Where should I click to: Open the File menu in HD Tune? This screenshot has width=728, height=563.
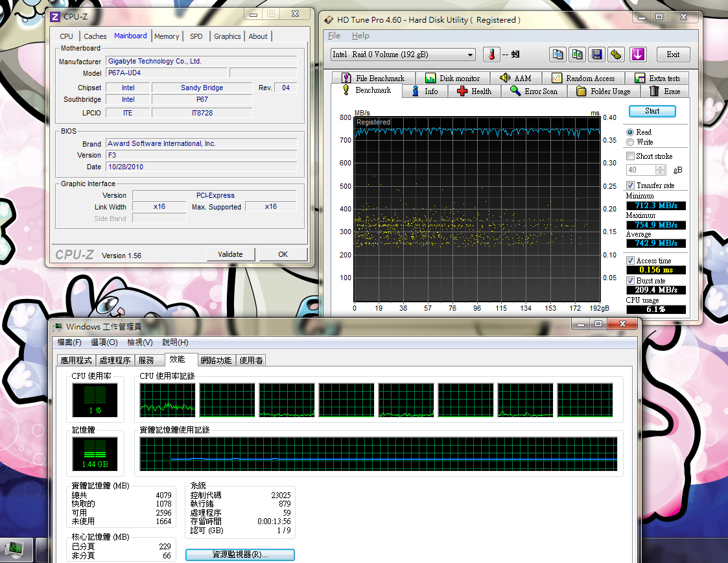tap(334, 36)
